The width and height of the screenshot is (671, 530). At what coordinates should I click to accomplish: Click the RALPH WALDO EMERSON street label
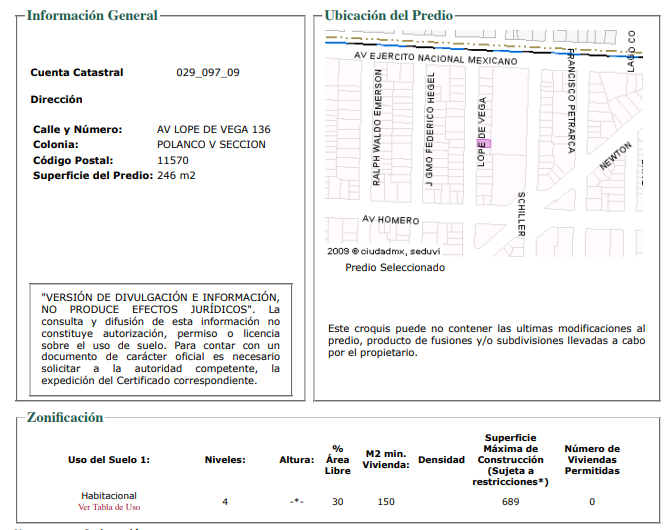pos(377,127)
